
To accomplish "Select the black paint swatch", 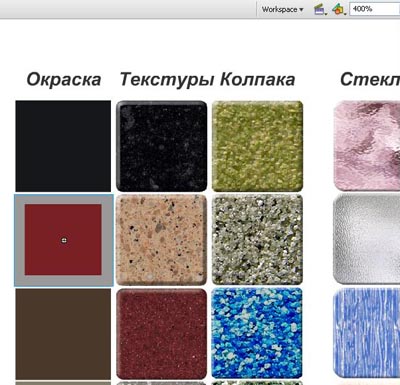I will click(x=63, y=146).
